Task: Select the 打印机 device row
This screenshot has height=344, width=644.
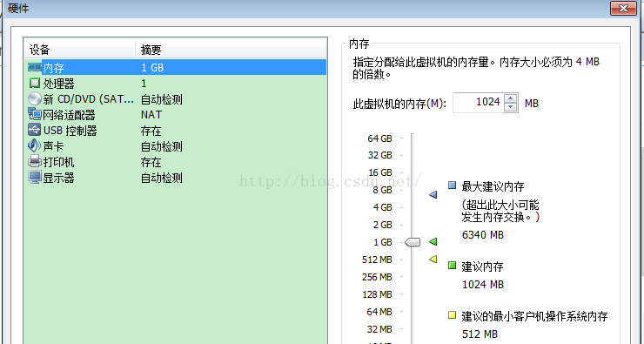Action: pyautogui.click(x=176, y=162)
